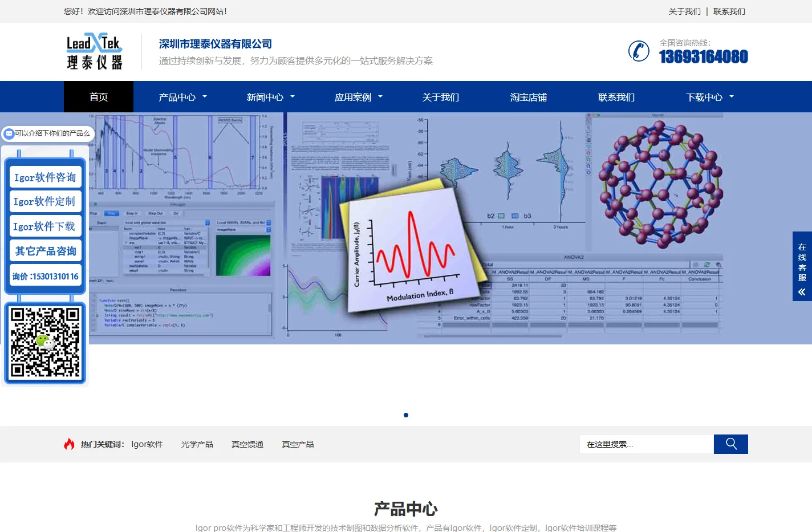Click the LeadTek company logo
812x532 pixels.
pos(95,51)
